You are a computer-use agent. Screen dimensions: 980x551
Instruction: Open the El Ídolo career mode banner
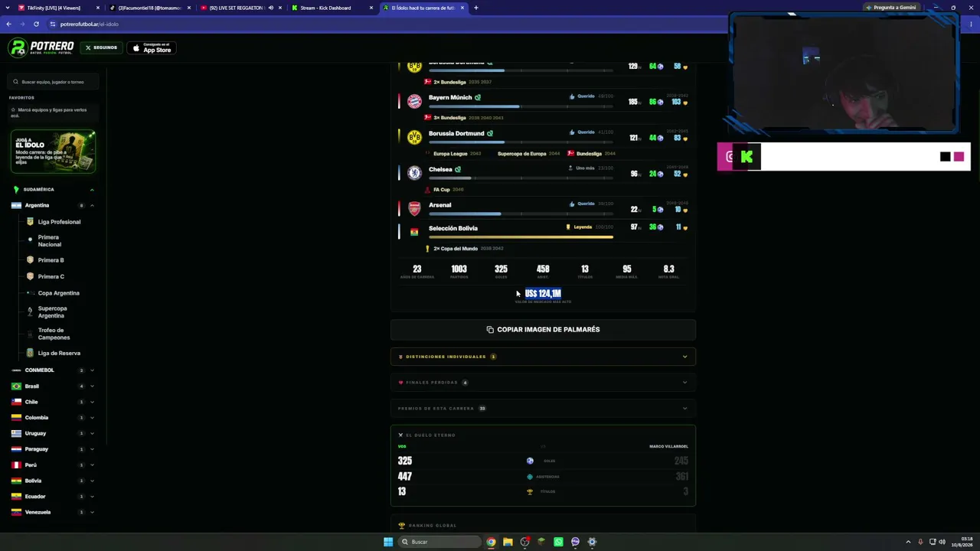pos(53,152)
